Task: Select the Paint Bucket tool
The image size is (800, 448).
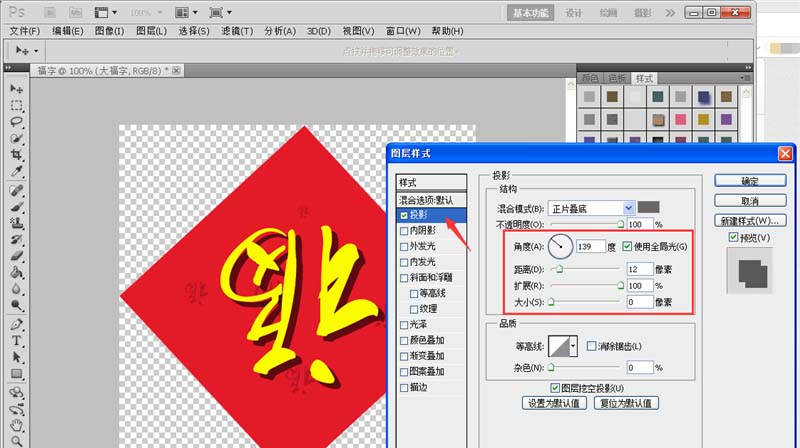Action: tap(16, 272)
